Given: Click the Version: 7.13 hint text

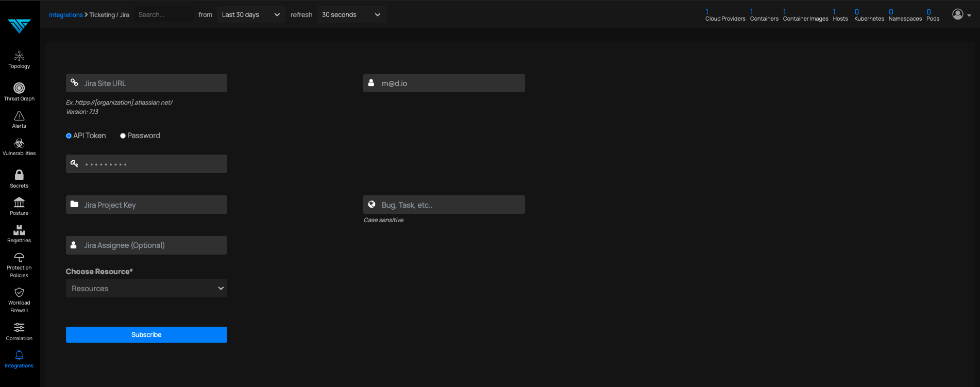Looking at the screenshot, I should (x=82, y=112).
